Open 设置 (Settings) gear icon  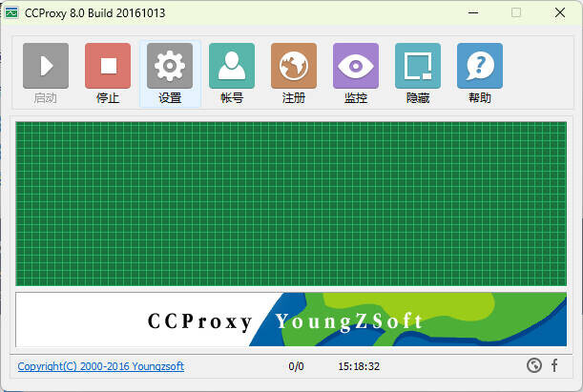[170, 67]
